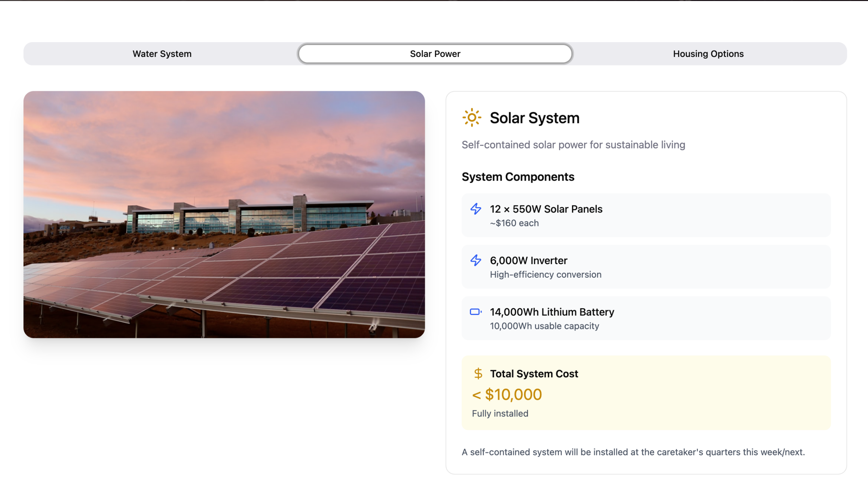This screenshot has height=498, width=868.
Task: Click the battery icon beside Lithium Battery
Action: [x=476, y=312]
